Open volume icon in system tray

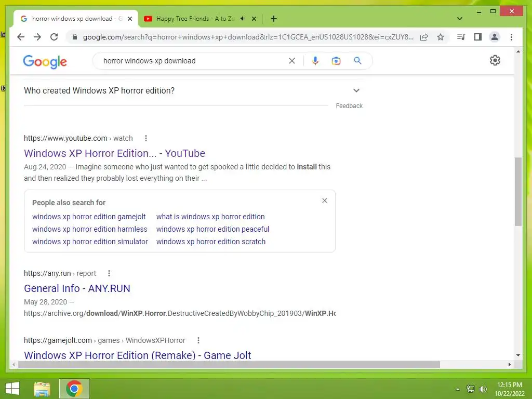click(x=483, y=389)
